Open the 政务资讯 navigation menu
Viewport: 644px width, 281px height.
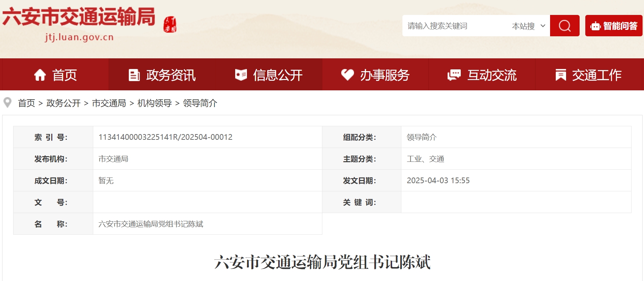pyautogui.click(x=171, y=75)
